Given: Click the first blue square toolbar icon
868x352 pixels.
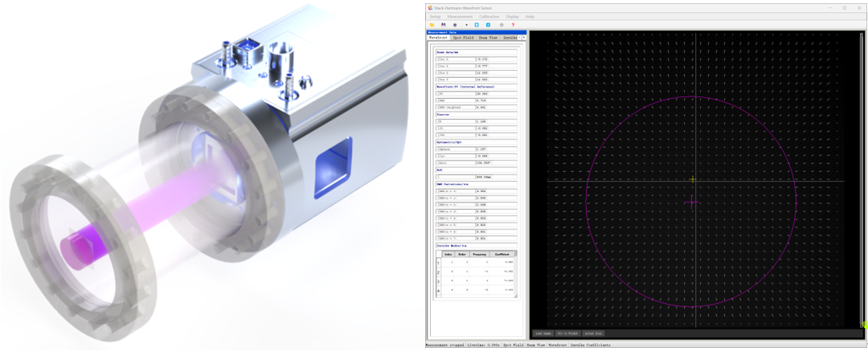Looking at the screenshot, I should [476, 25].
